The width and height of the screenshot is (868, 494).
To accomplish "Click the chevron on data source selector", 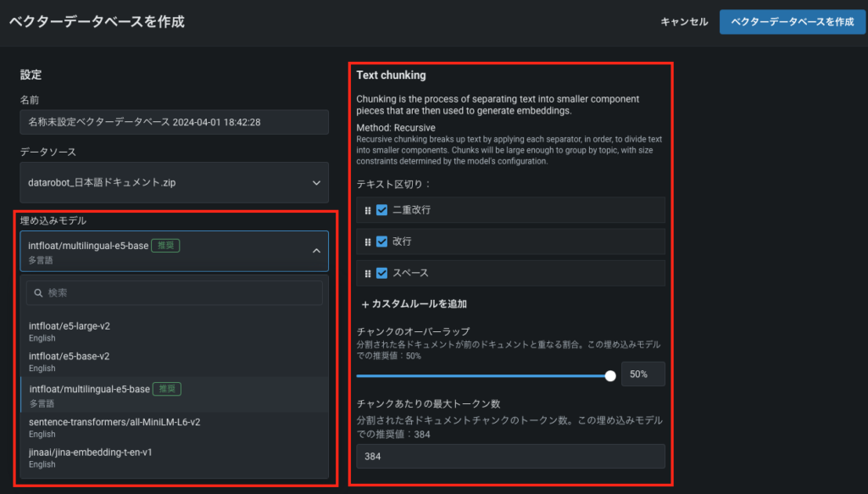I will (316, 182).
